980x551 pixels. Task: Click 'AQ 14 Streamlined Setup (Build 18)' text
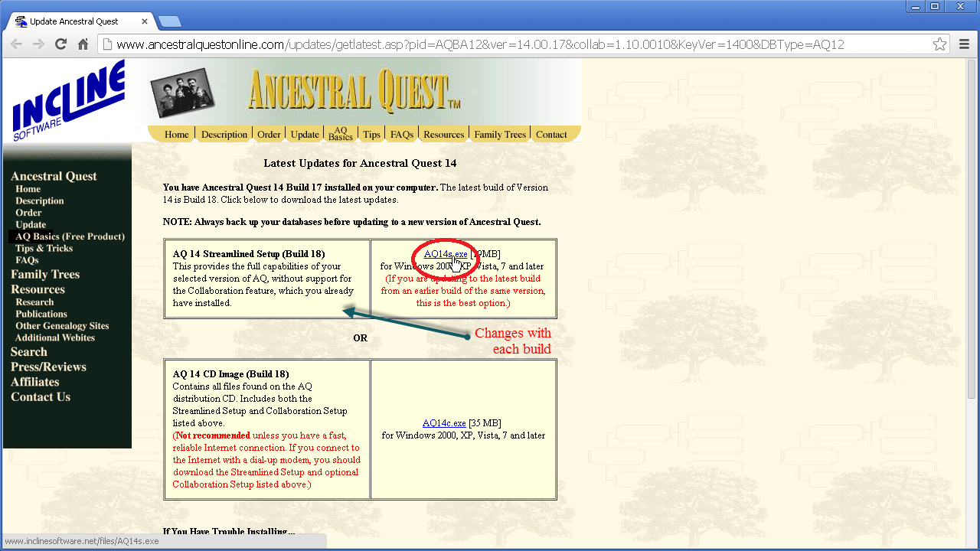pos(249,254)
